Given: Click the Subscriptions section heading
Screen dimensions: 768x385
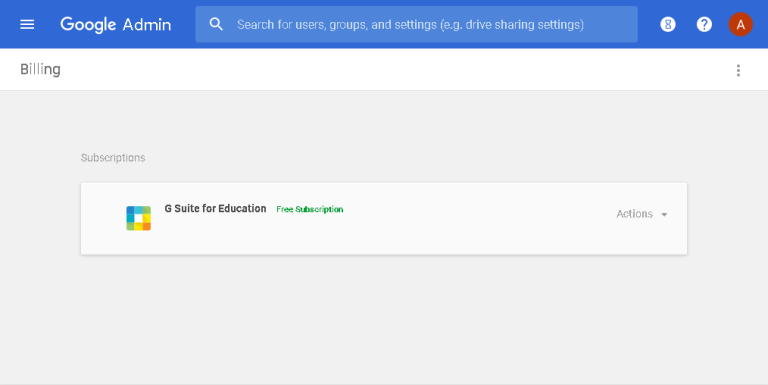Looking at the screenshot, I should pyautogui.click(x=113, y=158).
